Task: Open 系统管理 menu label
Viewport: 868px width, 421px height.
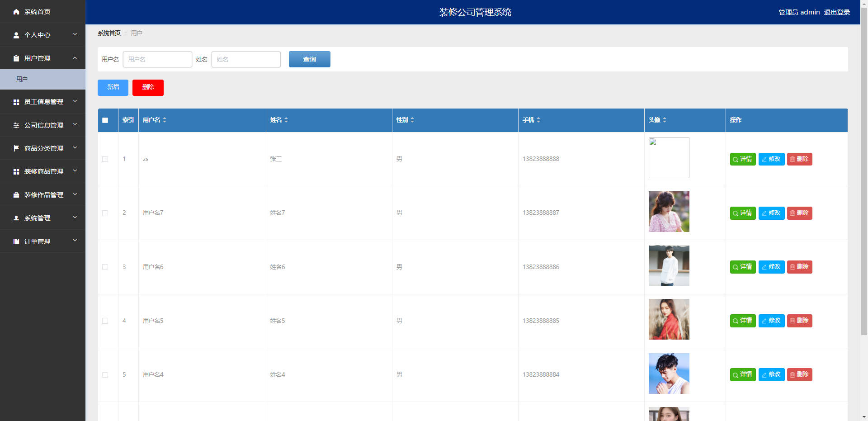Action: point(38,218)
